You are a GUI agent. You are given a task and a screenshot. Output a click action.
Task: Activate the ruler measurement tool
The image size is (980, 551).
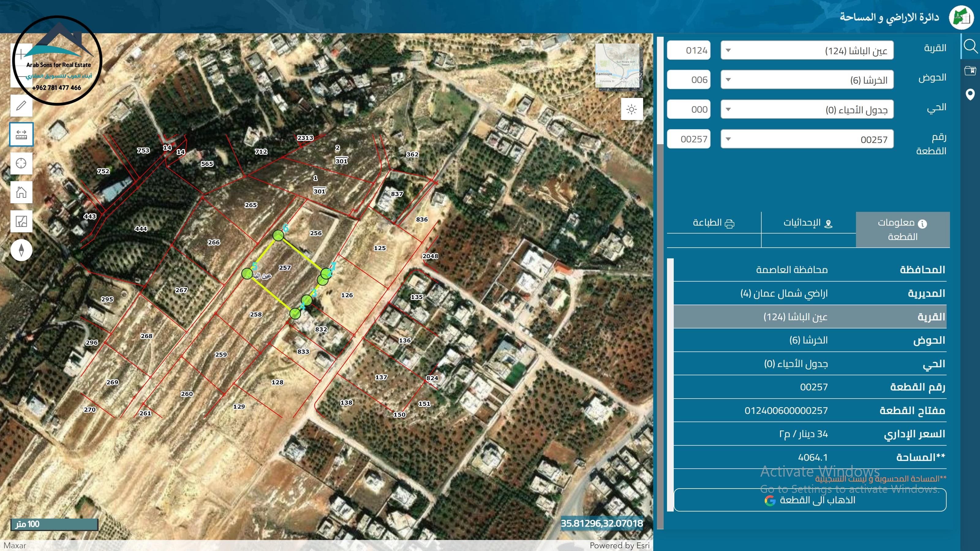(21, 134)
